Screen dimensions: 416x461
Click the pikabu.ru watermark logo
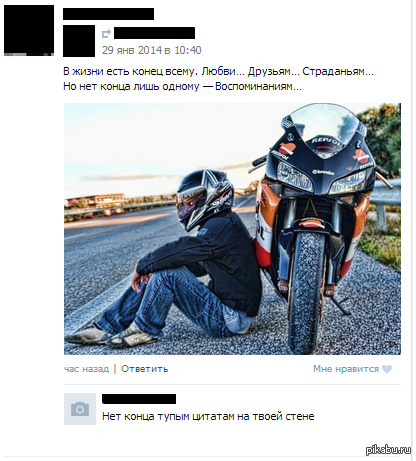click(x=388, y=450)
